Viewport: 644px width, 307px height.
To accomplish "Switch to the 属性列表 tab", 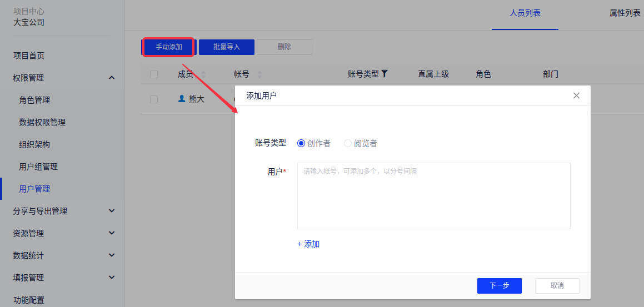I will [x=625, y=13].
